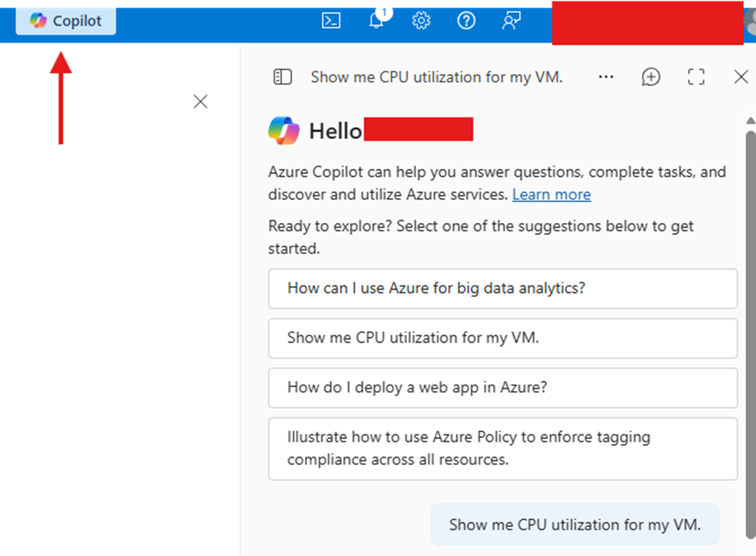Click the scroll up arrow of the chat scrollbar
The height and width of the screenshot is (556, 756).
(750, 121)
